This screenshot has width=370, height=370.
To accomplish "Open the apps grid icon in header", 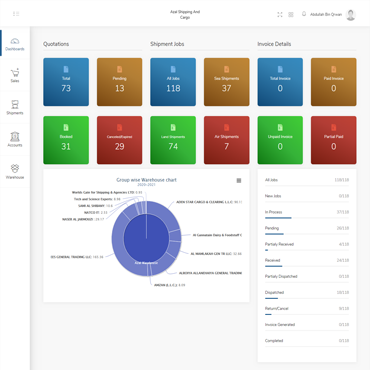I will point(291,14).
